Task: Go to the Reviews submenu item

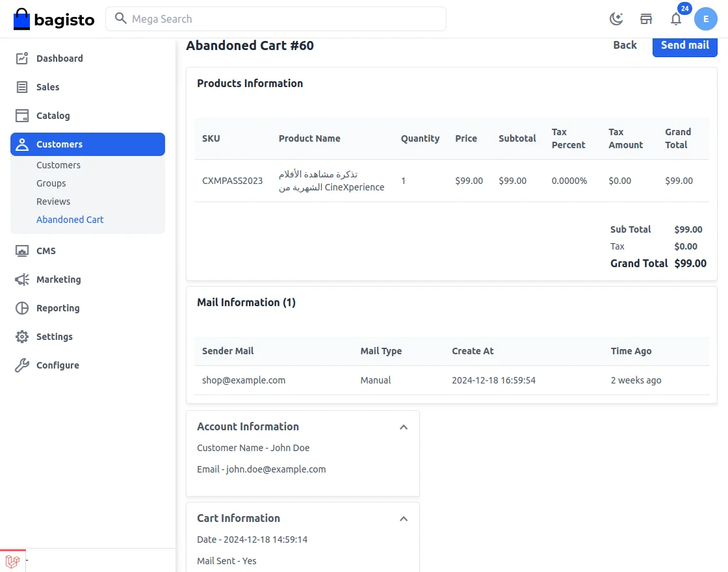Action: point(53,201)
